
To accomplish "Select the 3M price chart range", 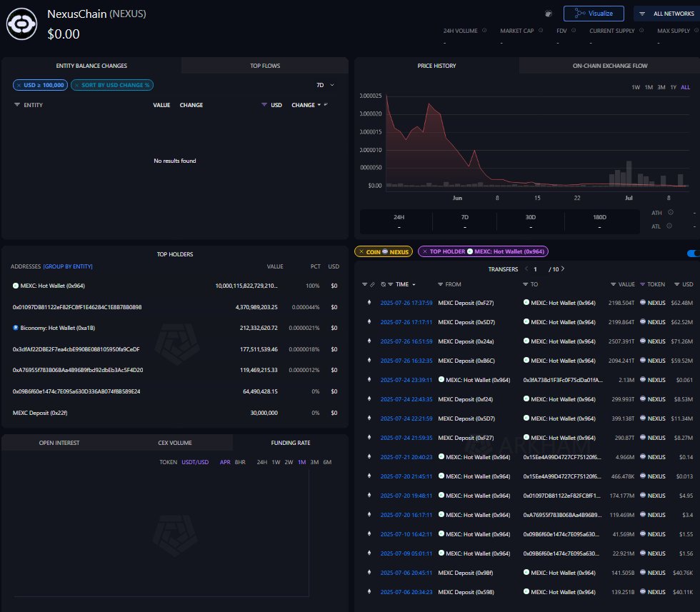I will [661, 87].
